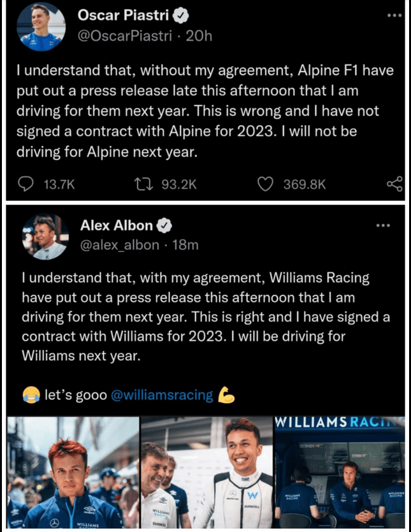
Task: Like Oscar Piastri's tweet with the heart icon
Action: click(264, 184)
